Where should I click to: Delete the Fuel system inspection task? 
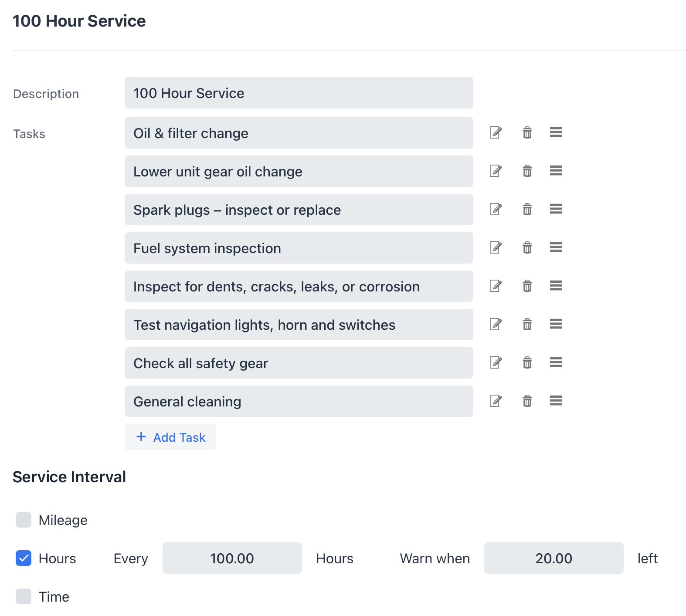pos(527,247)
